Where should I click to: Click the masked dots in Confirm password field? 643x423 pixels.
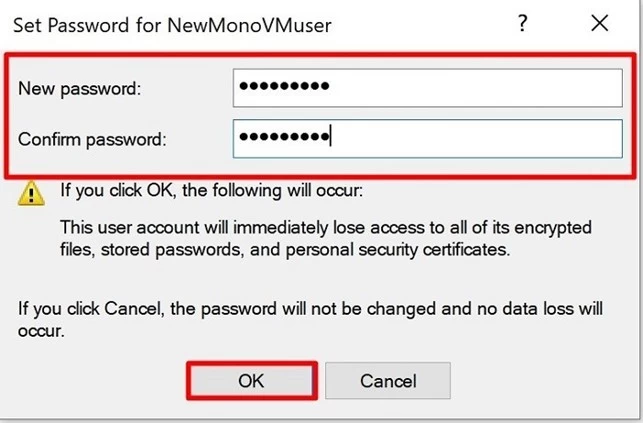pyautogui.click(x=284, y=136)
